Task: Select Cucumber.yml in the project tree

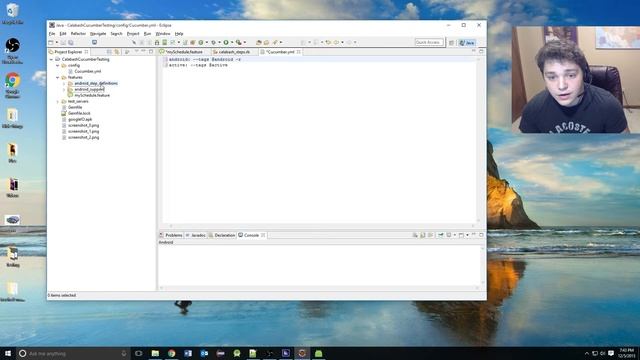Action: [87, 71]
